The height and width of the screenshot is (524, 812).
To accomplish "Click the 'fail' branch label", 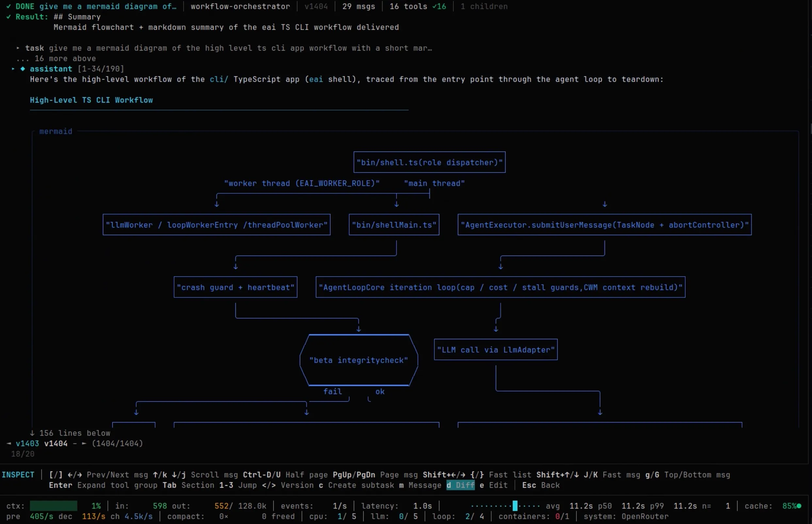I will tap(333, 391).
